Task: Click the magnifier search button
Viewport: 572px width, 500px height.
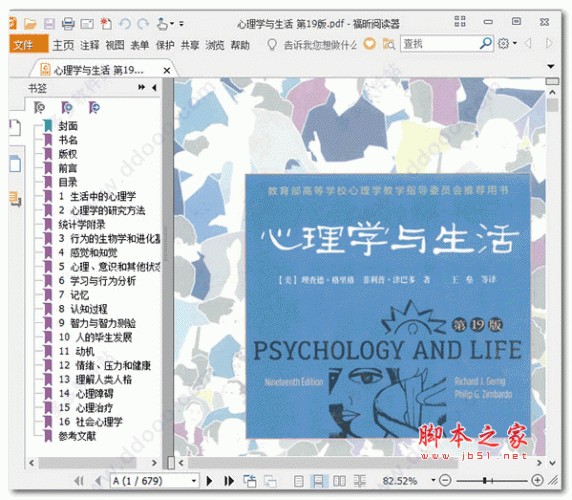Action: click(486, 43)
